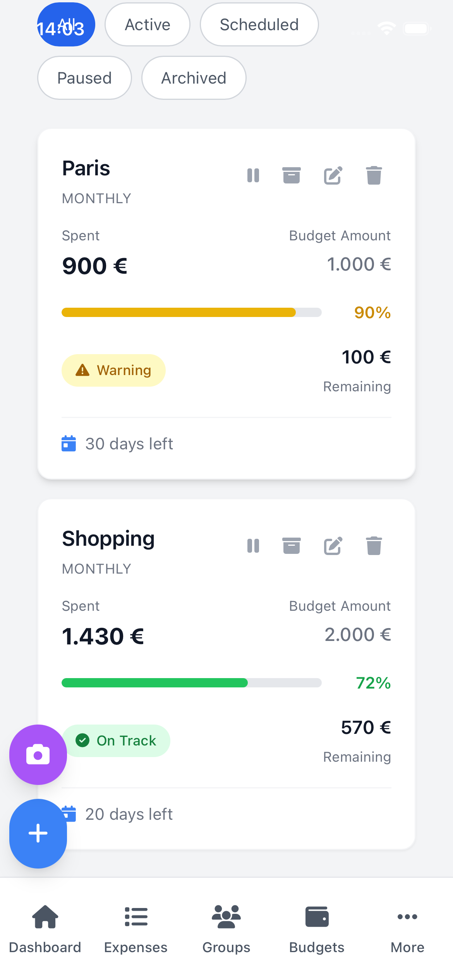Delete the Paris budget
Screen dimensions: 453x980
(x=374, y=175)
